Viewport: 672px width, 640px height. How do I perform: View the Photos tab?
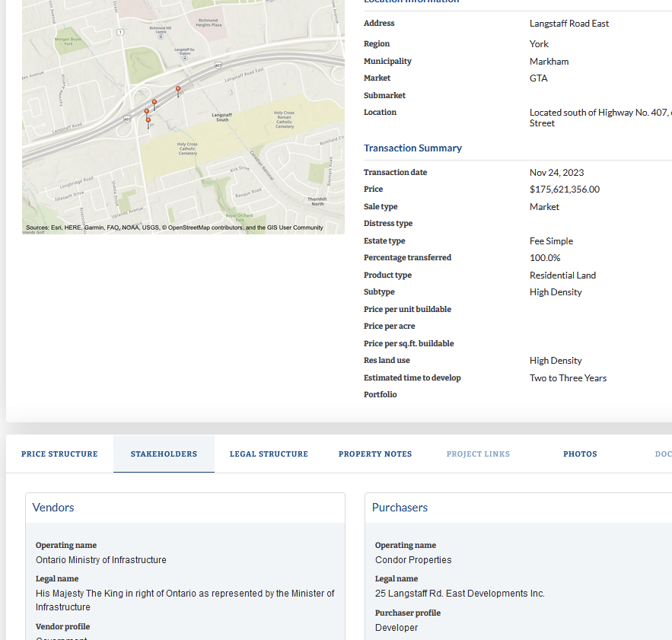[x=580, y=454]
